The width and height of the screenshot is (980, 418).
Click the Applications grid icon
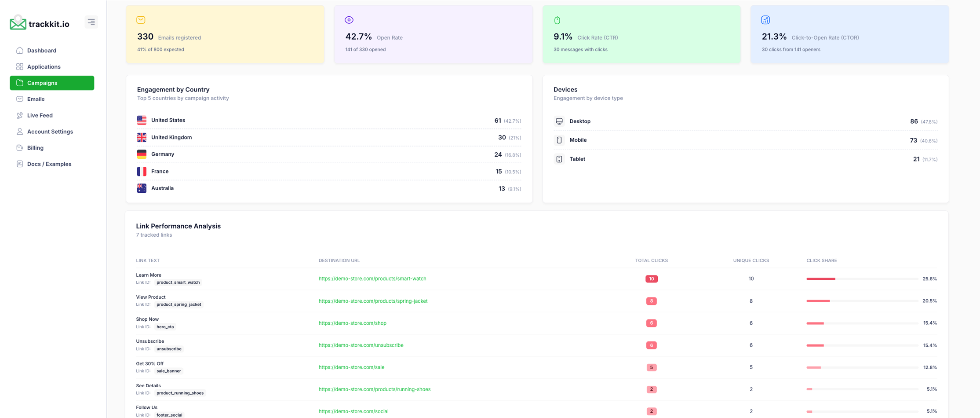click(x=20, y=66)
